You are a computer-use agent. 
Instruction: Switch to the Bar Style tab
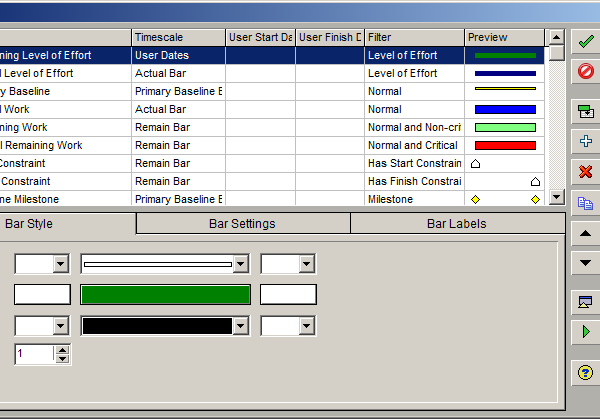[x=67, y=223]
